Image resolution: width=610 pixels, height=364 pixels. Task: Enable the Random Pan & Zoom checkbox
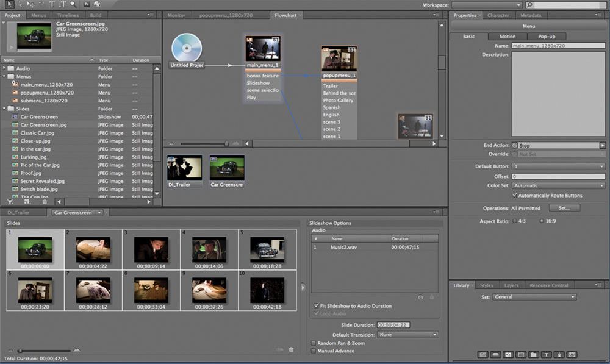314,343
